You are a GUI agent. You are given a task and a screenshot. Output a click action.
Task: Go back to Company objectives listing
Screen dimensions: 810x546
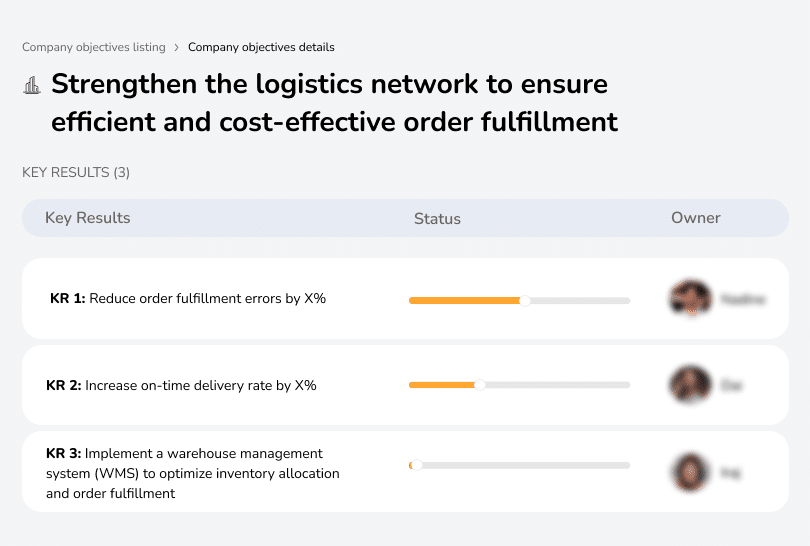click(94, 47)
